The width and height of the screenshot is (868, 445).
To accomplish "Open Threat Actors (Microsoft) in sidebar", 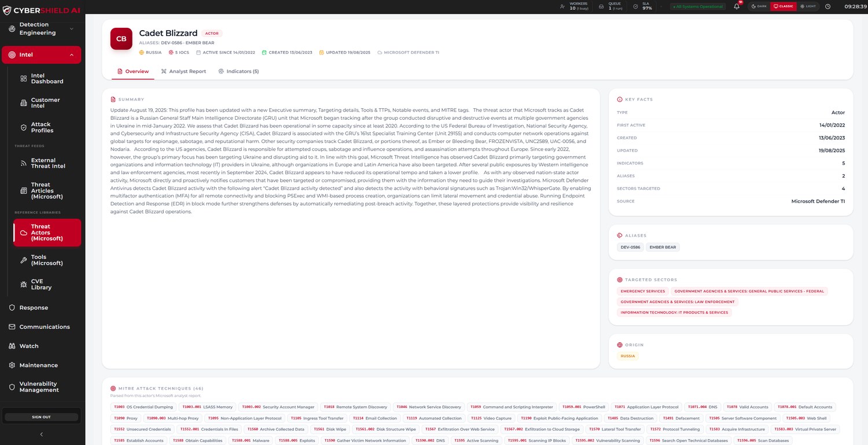I will coord(47,233).
